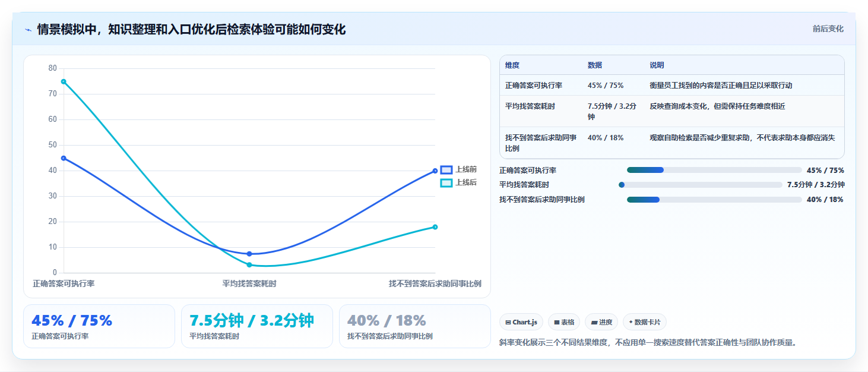Open the 40% / 18% stat card
The width and height of the screenshot is (868, 372).
click(x=415, y=326)
